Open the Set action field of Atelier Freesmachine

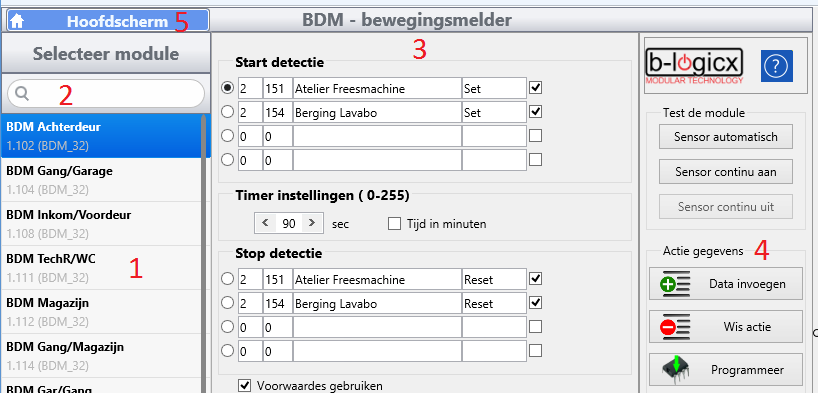(494, 89)
